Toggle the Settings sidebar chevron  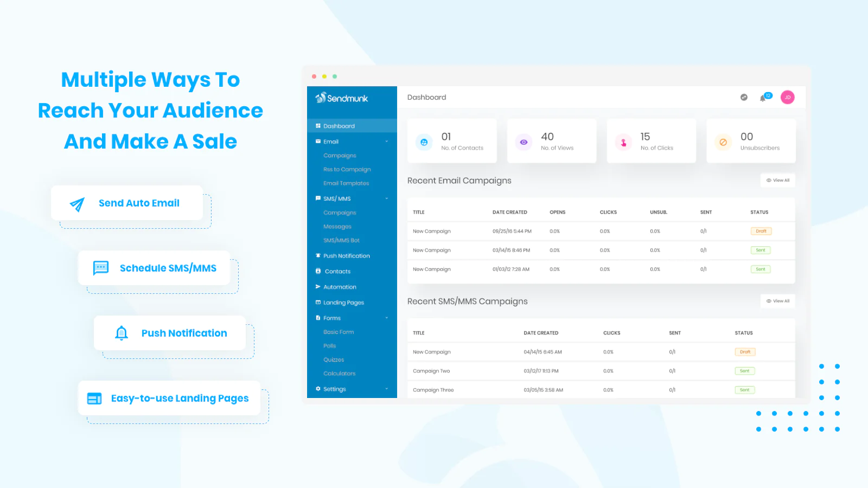387,389
